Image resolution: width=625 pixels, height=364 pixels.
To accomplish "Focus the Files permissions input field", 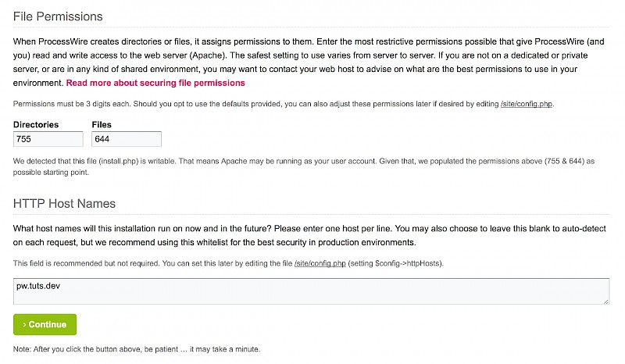I will pyautogui.click(x=127, y=139).
